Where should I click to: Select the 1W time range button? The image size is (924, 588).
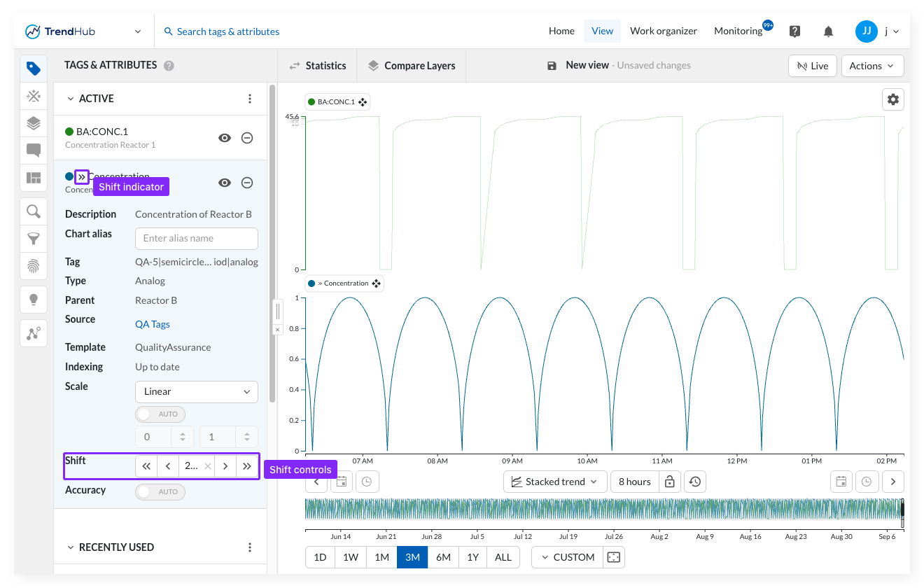click(351, 557)
